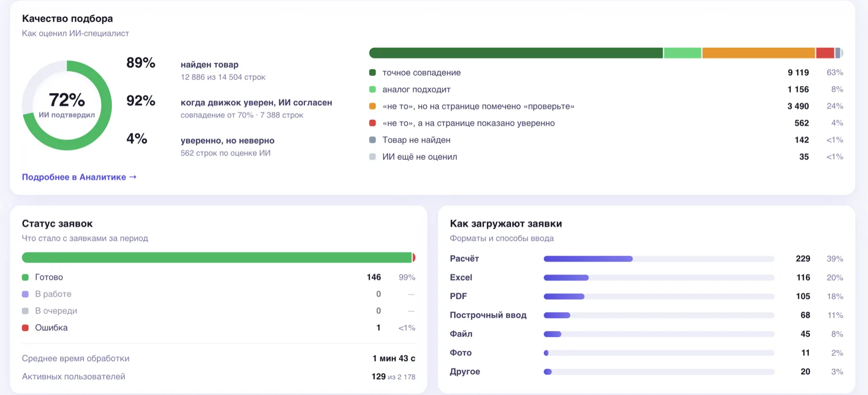868x395 pixels.
Task: Click '12 886 из 14 504 строк' text
Action: (x=223, y=77)
